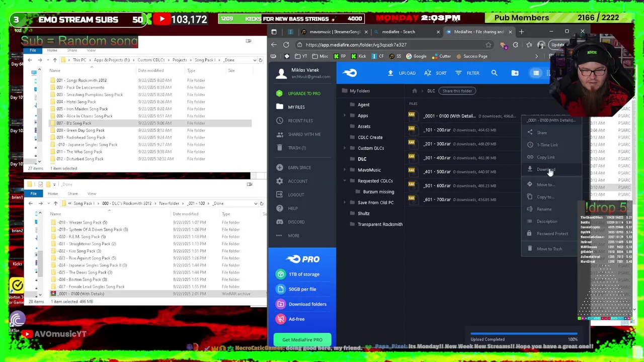644x362 pixels.
Task: Switch to list view icon in MediaFire
Action: tap(536, 73)
